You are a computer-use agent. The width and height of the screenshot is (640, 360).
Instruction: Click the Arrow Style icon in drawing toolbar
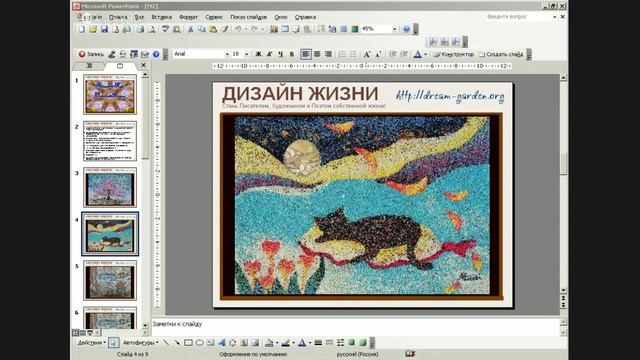point(340,342)
